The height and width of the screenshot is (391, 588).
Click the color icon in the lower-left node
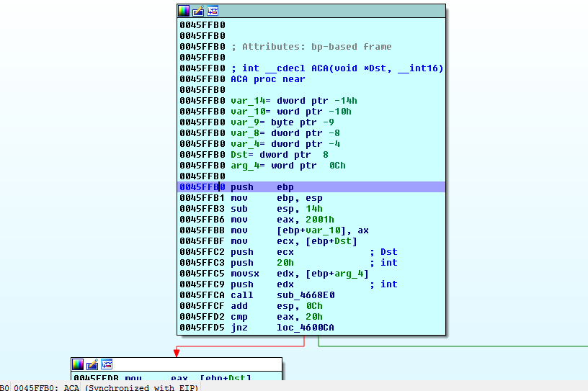coord(78,364)
